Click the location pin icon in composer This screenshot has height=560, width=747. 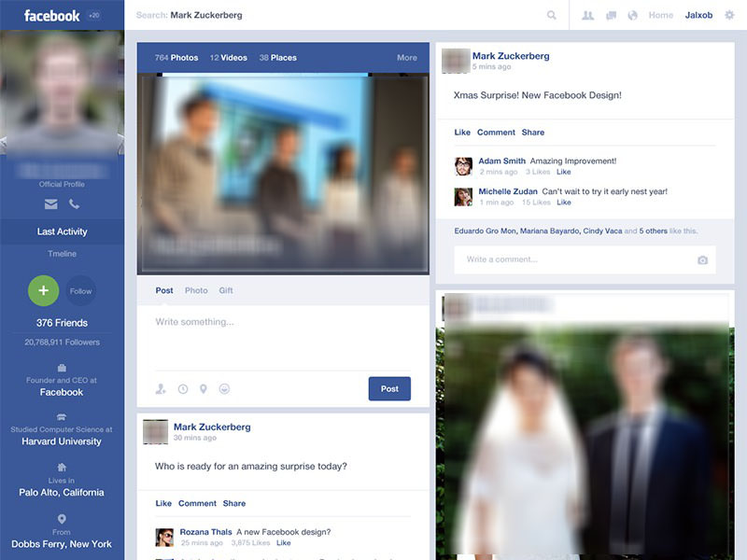coord(204,389)
